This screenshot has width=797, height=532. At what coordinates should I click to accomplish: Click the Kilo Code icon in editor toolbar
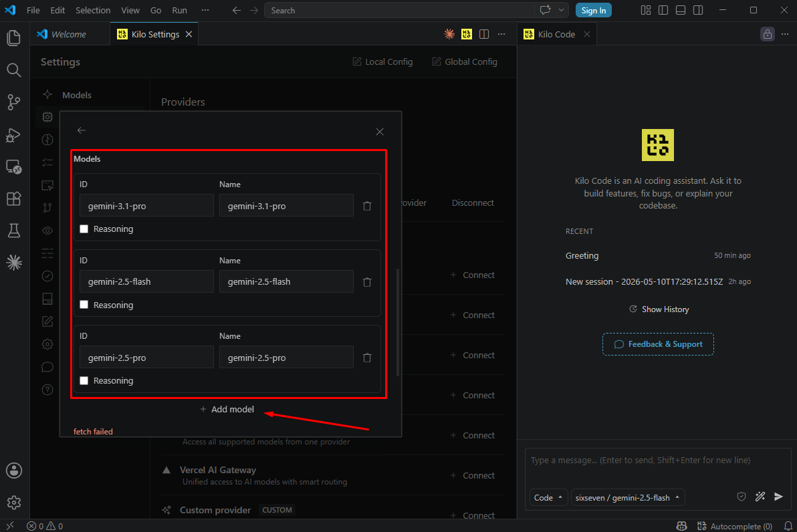[467, 34]
